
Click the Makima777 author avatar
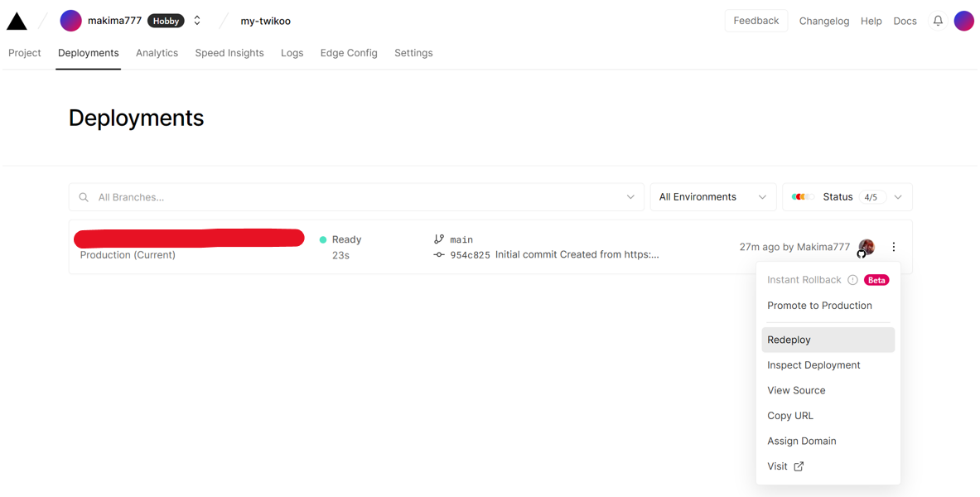pos(866,247)
